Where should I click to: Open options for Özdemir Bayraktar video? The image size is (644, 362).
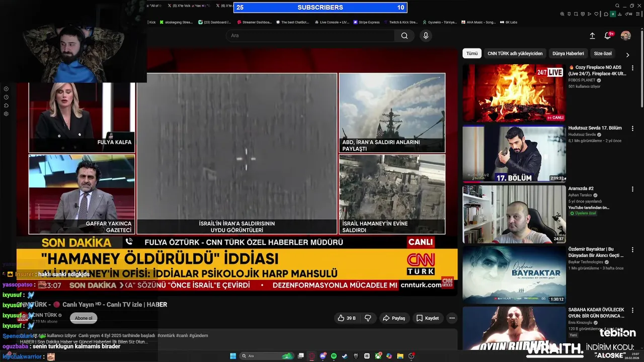tap(632, 250)
